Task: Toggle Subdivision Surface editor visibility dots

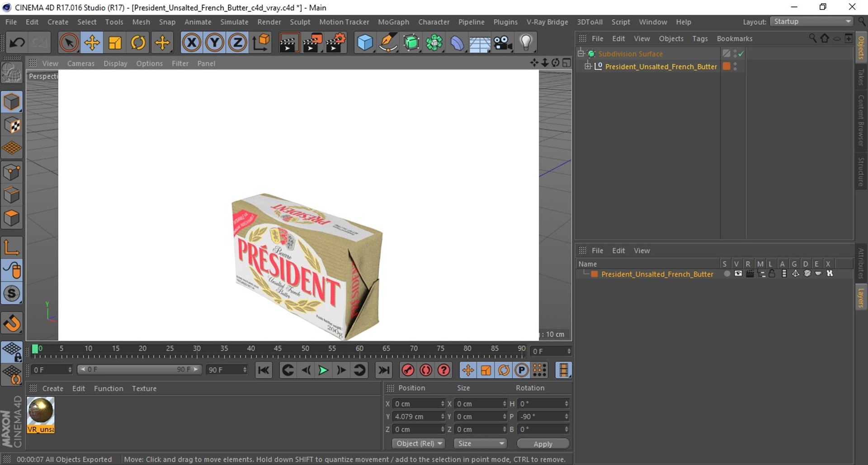Action: tap(736, 53)
